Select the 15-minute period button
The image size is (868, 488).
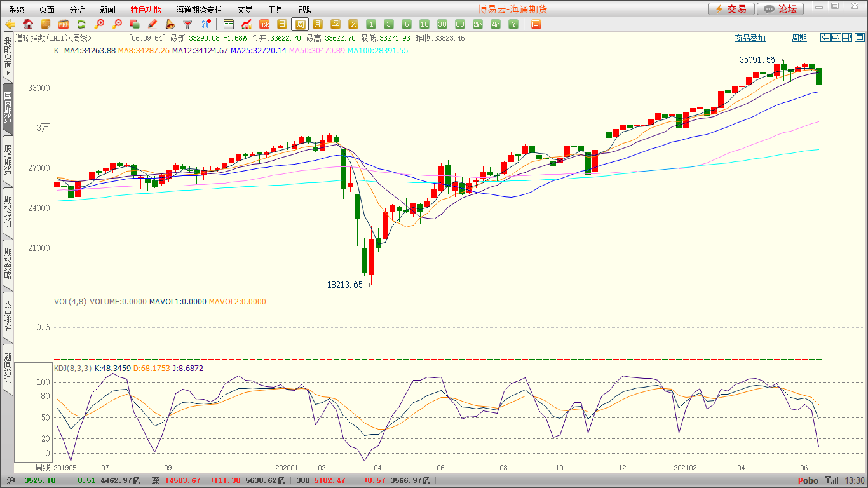pos(424,24)
